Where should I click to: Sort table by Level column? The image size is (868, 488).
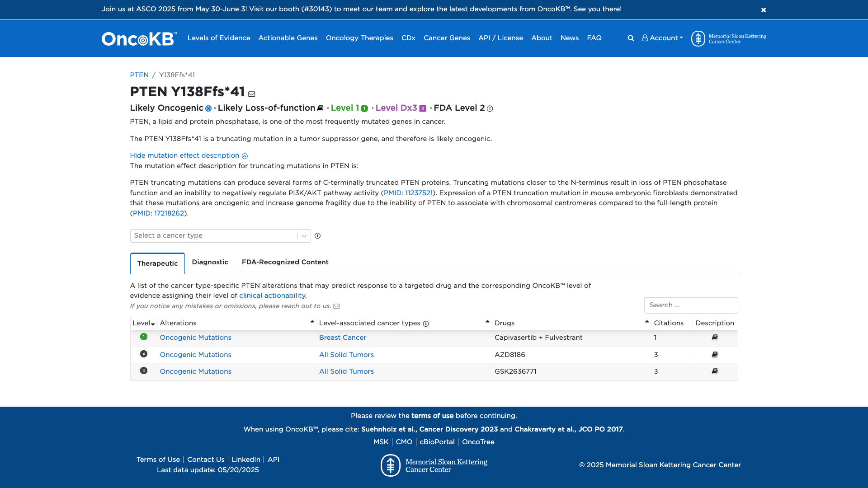(x=144, y=324)
